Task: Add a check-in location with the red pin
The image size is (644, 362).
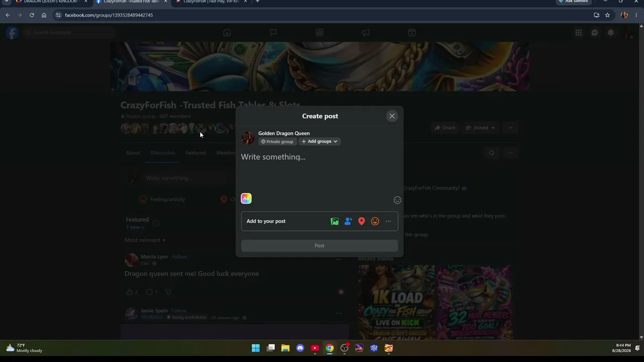Action: point(361,221)
